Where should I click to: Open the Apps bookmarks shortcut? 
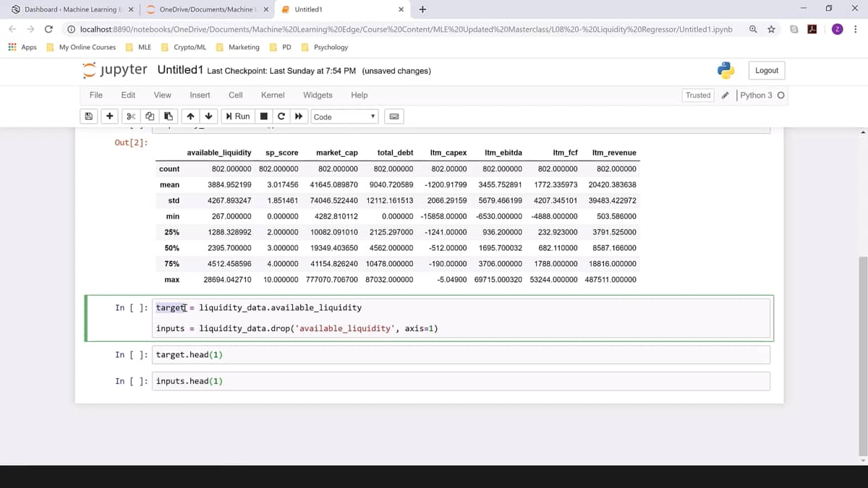(x=22, y=47)
